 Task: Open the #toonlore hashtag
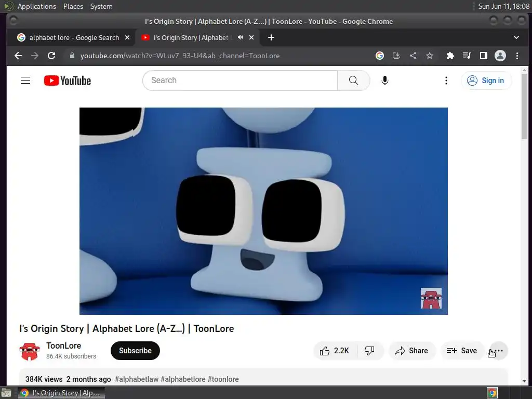pos(223,379)
